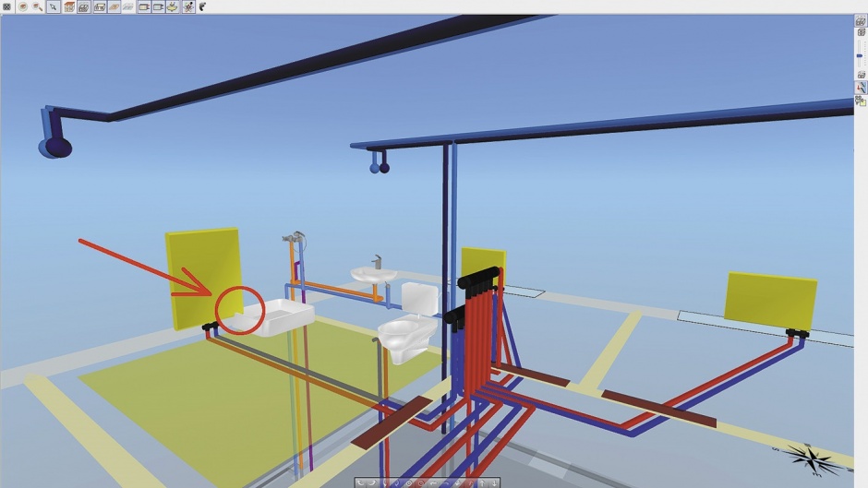
Task: Click the compass rose in the viewport
Action: click(x=810, y=458)
